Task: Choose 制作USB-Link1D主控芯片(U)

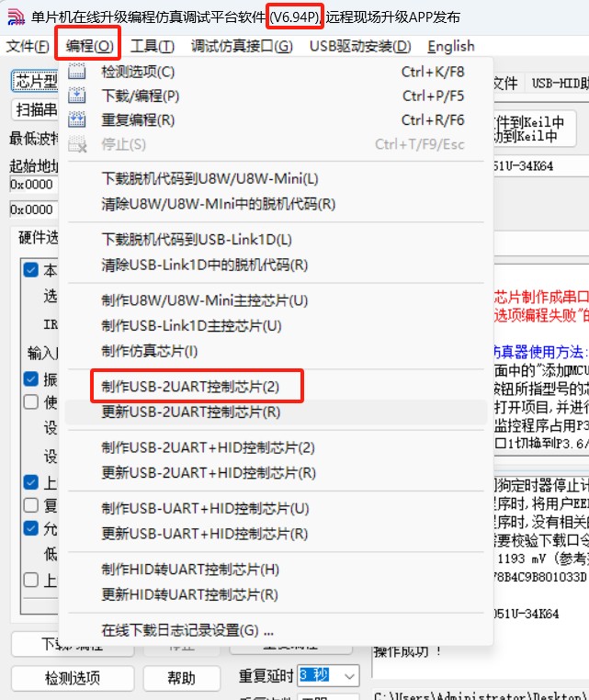Action: pyautogui.click(x=276, y=326)
